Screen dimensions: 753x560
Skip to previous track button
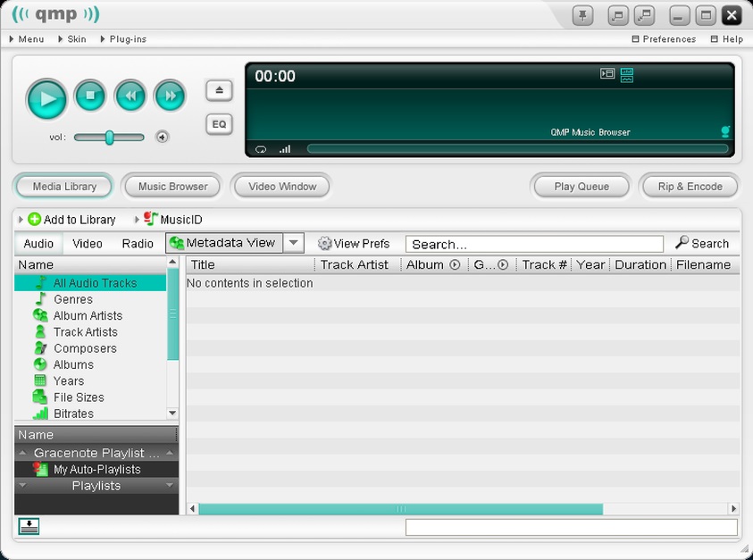pyautogui.click(x=130, y=96)
